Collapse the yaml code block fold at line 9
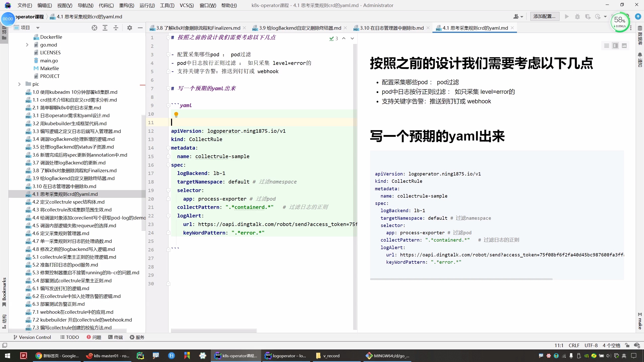This screenshot has width=644, height=362. 168,105
